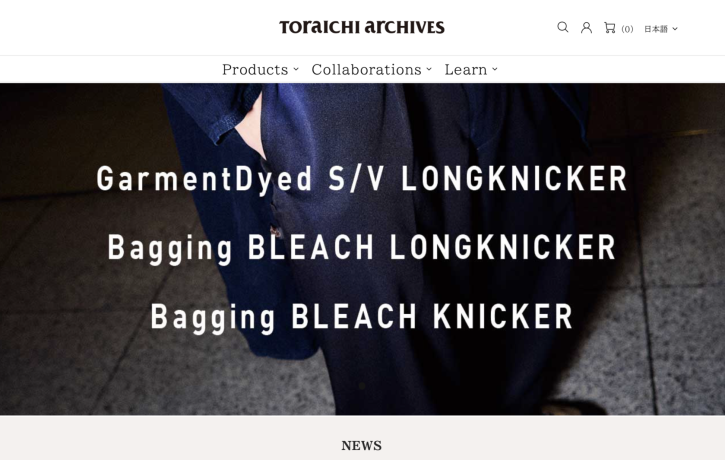Image resolution: width=725 pixels, height=460 pixels.
Task: Open the user account icon
Action: [586, 28]
